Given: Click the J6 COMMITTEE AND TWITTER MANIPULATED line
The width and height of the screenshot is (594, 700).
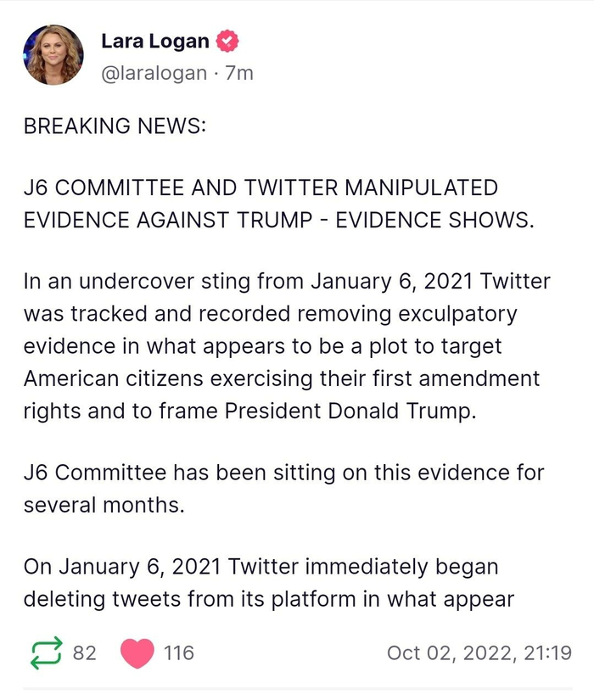Looking at the screenshot, I should 261,187.
